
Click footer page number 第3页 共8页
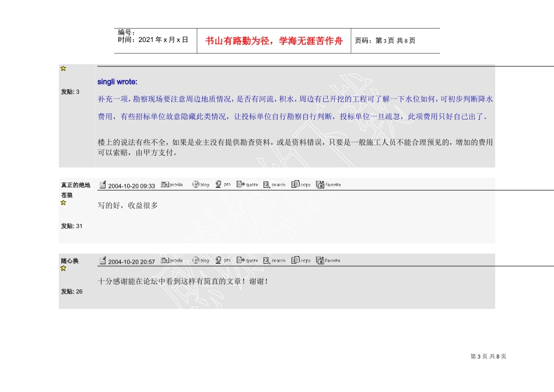coord(488,356)
